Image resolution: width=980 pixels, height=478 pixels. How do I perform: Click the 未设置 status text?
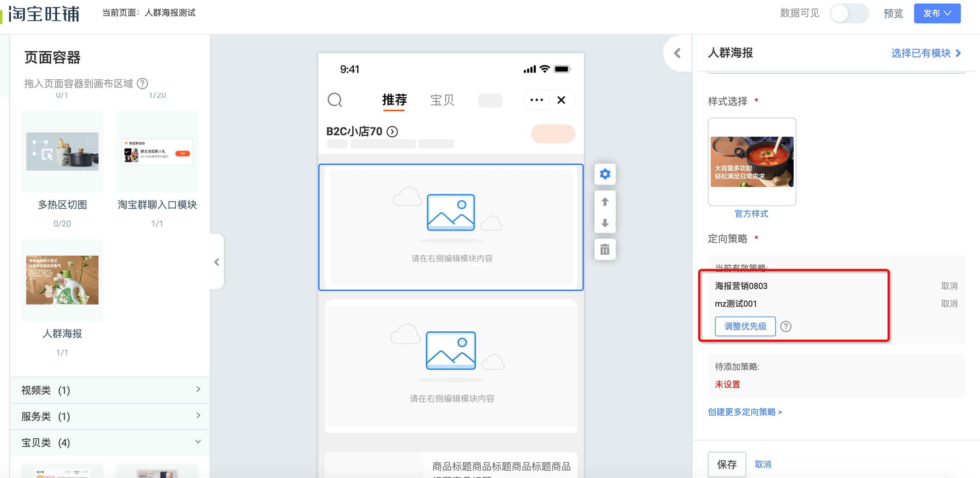click(x=727, y=385)
